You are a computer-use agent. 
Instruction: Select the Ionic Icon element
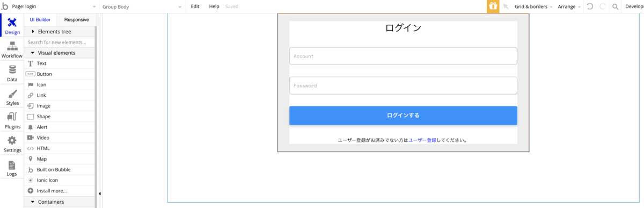pos(60,180)
